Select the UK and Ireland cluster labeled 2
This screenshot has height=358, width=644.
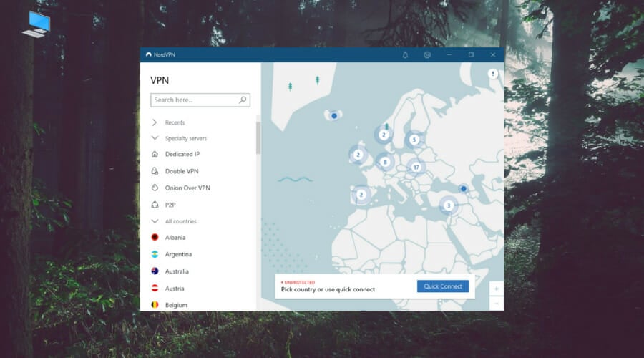[358, 155]
